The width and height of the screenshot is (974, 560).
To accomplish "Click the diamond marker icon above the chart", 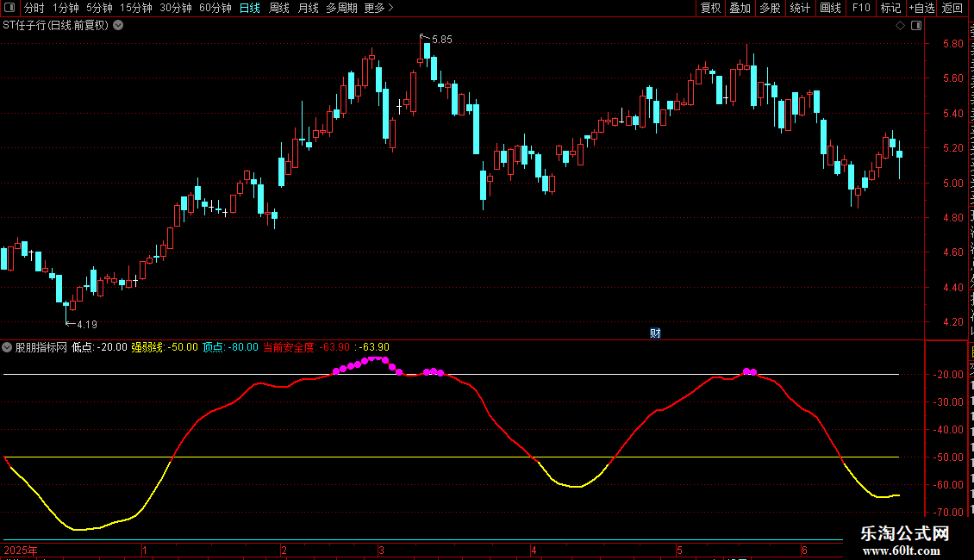I will pyautogui.click(x=900, y=26).
